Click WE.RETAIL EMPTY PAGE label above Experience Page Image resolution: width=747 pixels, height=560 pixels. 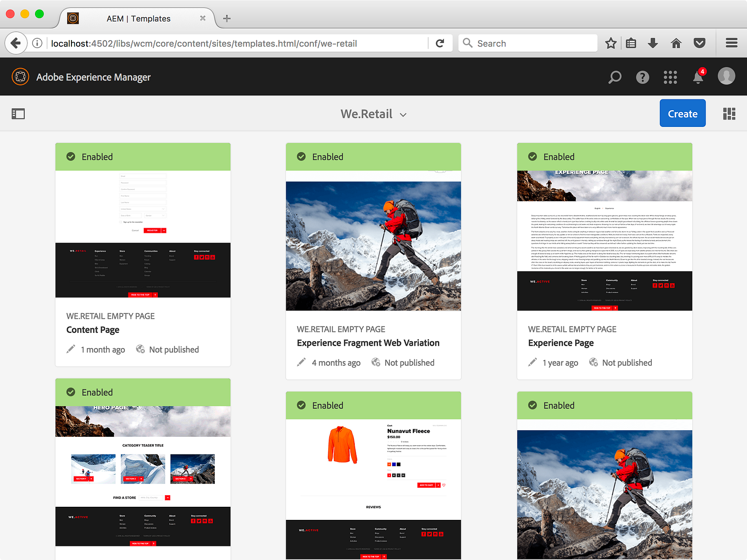572,329
